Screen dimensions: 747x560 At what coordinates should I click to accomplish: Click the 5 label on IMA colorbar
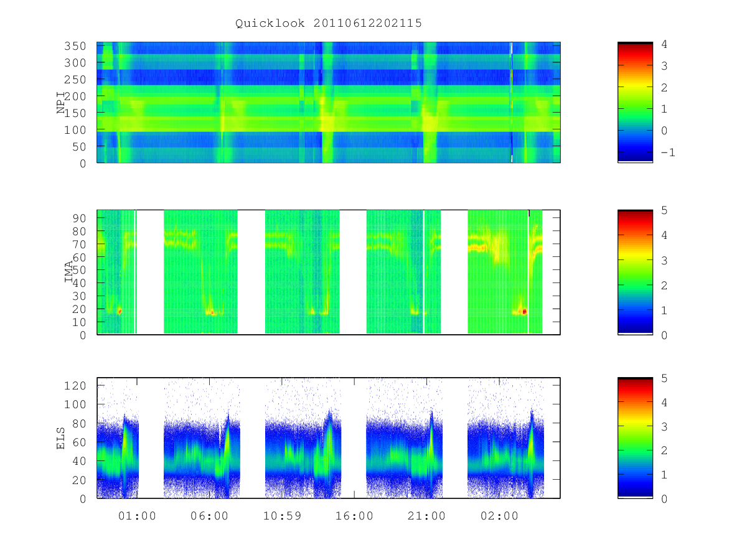664,210
